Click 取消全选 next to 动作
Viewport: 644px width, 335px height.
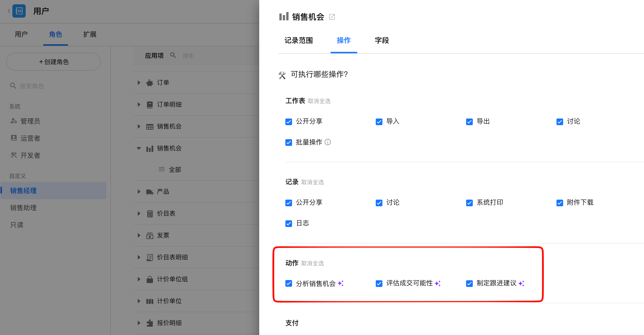click(312, 263)
